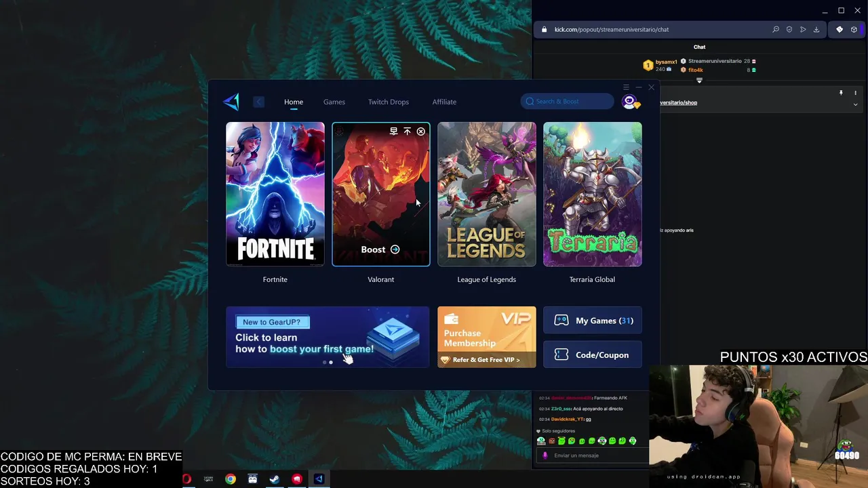
Task: Click the download icon in address bar
Action: 816,30
